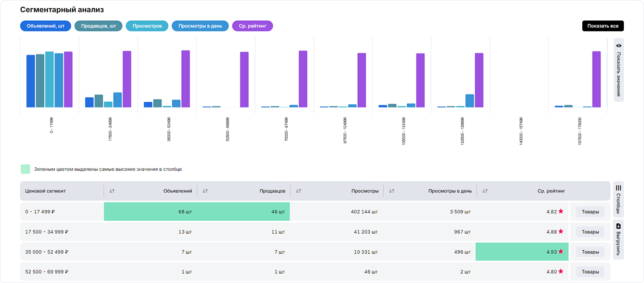Toggle the Продавцов, шт series chip
The image size is (644, 283).
[99, 26]
